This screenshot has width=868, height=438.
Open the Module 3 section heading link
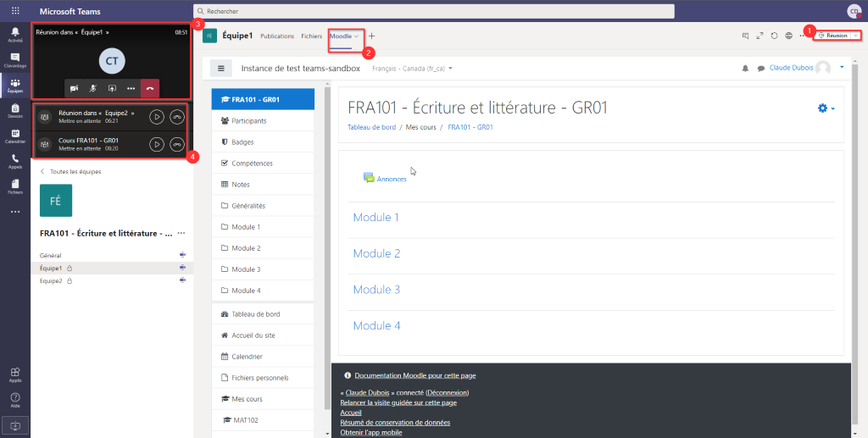[376, 290]
